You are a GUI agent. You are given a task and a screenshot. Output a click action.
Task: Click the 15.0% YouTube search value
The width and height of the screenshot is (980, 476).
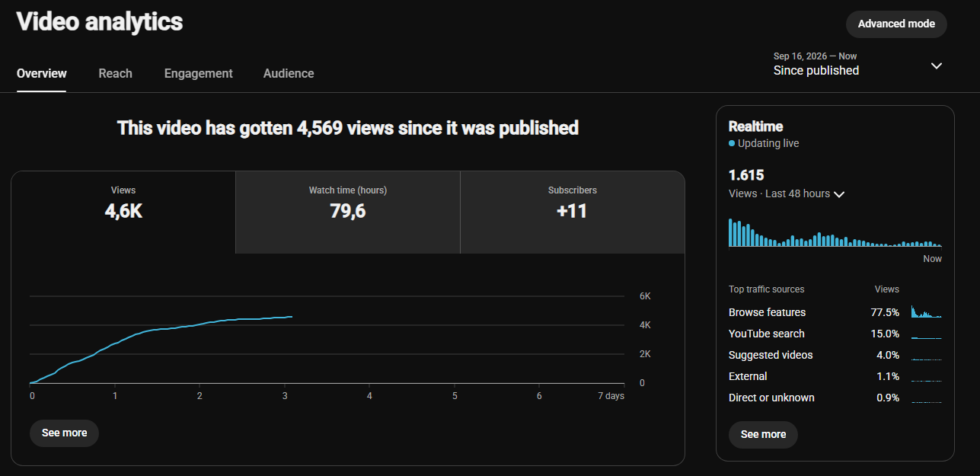point(885,334)
